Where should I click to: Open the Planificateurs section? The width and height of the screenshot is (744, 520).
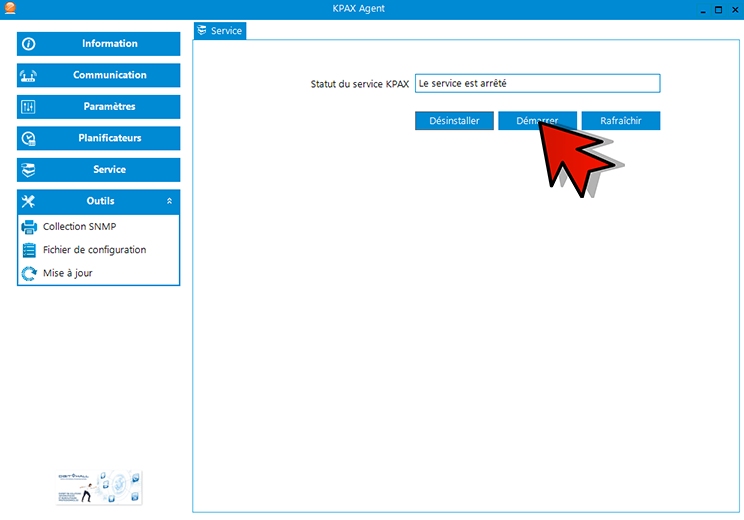(x=99, y=138)
